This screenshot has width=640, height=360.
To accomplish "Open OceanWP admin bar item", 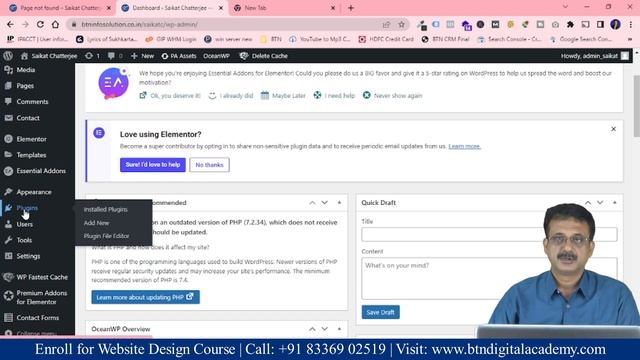I will pyautogui.click(x=216, y=56).
